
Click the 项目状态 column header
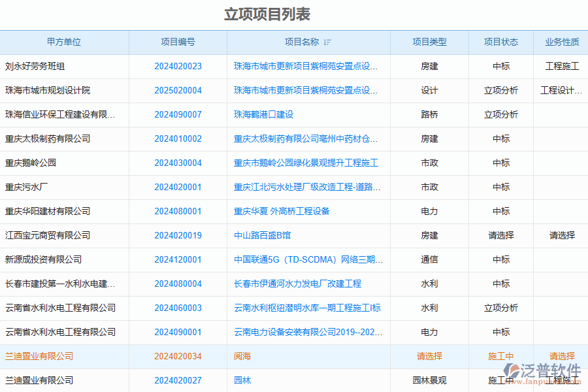(501, 42)
